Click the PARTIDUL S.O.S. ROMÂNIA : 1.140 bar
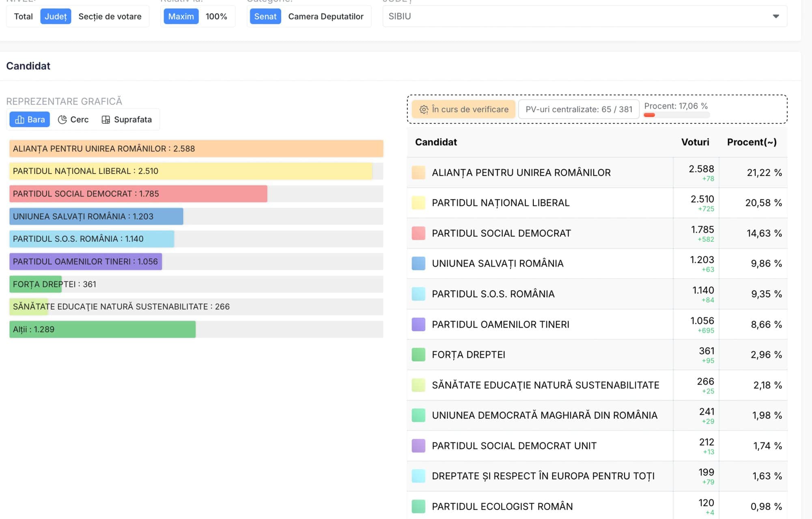The height and width of the screenshot is (519, 812). (92, 239)
